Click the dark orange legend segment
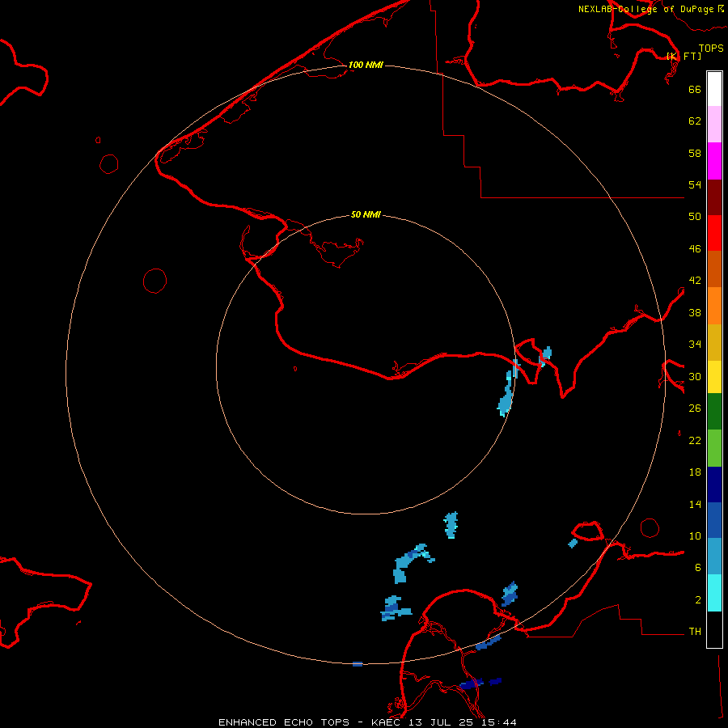 click(x=714, y=269)
